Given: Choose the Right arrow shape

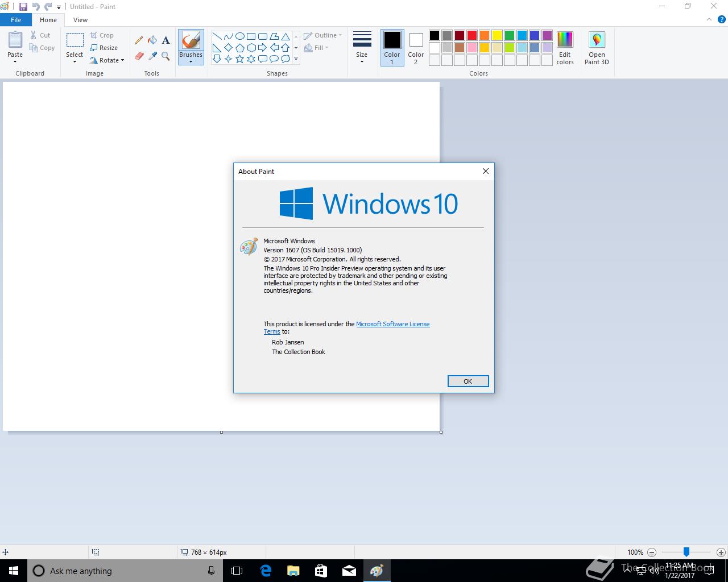Looking at the screenshot, I should coord(262,48).
